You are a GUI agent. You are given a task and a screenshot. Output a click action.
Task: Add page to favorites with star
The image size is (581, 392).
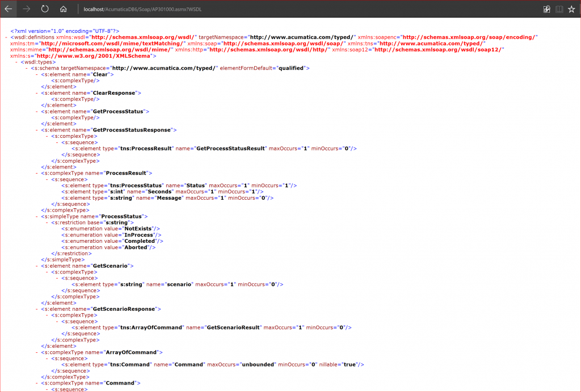tap(571, 9)
